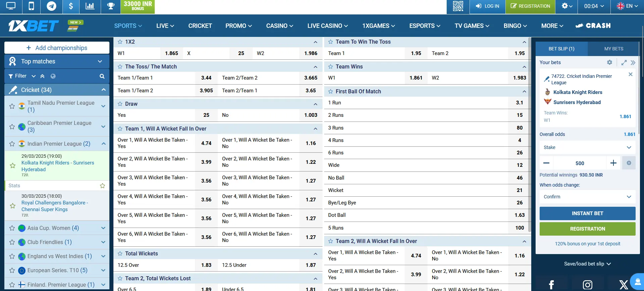Image resolution: width=644 pixels, height=291 pixels.
Task: Open Kolkata Knight Riders - Sunrisers Hyderabad match
Action: tap(57, 166)
